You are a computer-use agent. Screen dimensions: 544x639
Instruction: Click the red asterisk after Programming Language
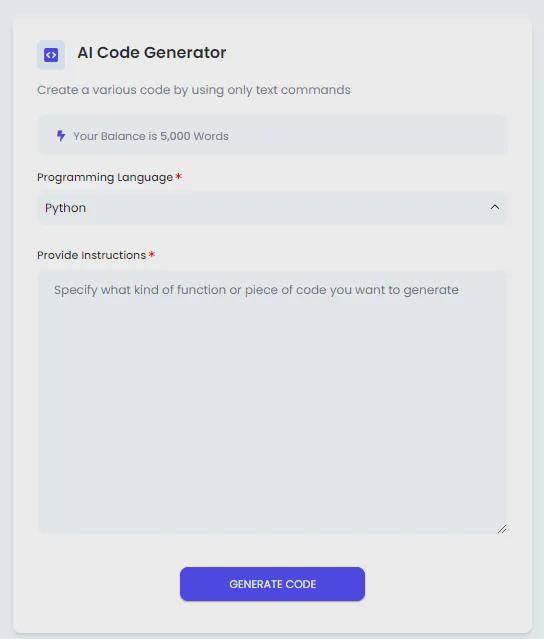click(x=178, y=176)
